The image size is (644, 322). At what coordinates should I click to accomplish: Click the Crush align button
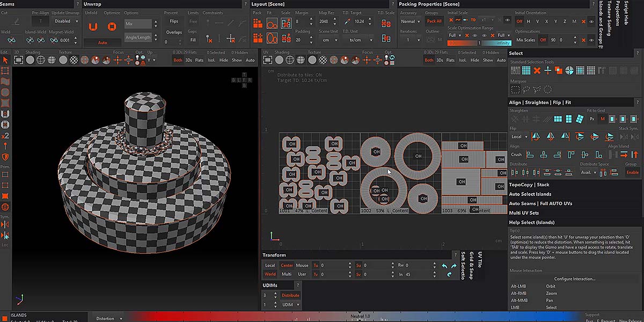(x=516, y=155)
